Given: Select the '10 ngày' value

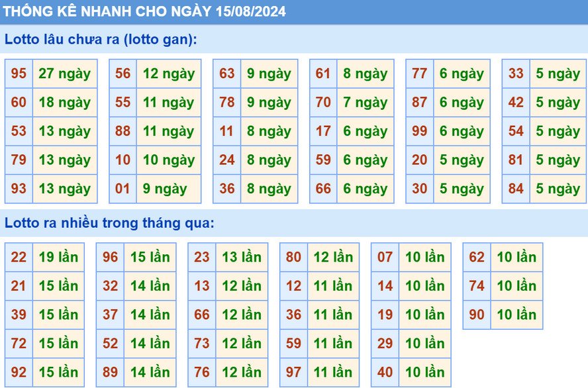Looking at the screenshot, I should pos(169,160).
